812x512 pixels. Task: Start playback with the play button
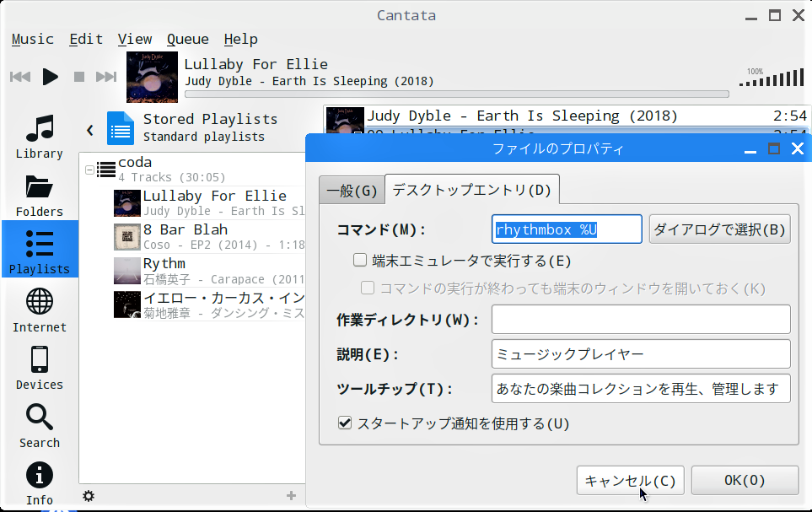[51, 78]
